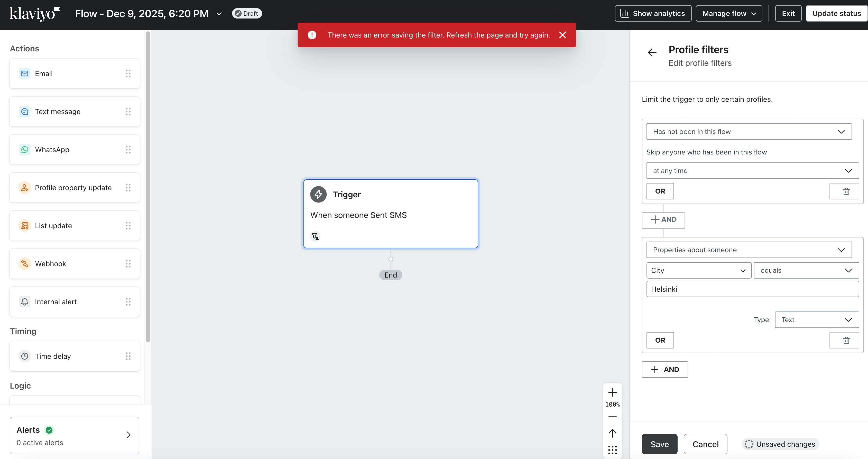Open the City property dropdown
The height and width of the screenshot is (459, 868).
[x=698, y=270]
